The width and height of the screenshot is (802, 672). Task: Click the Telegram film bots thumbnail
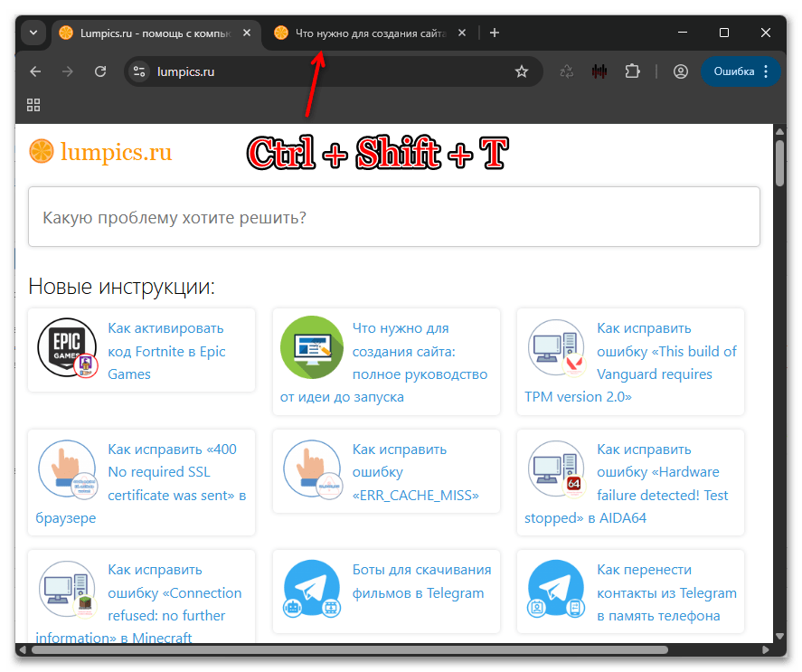pyautogui.click(x=312, y=589)
